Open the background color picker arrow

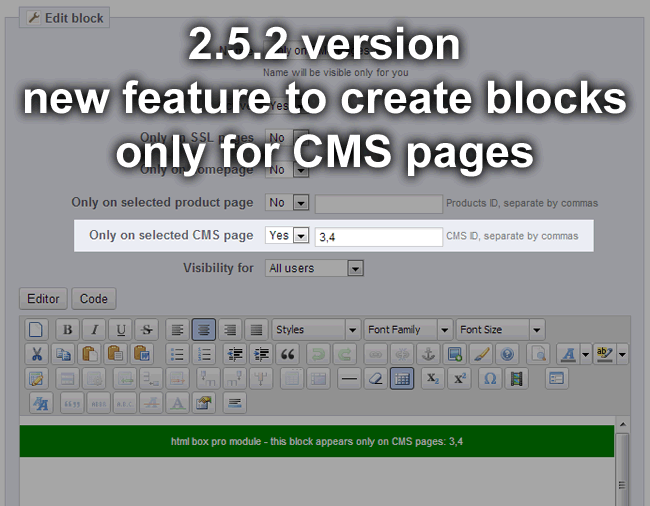[x=622, y=354]
